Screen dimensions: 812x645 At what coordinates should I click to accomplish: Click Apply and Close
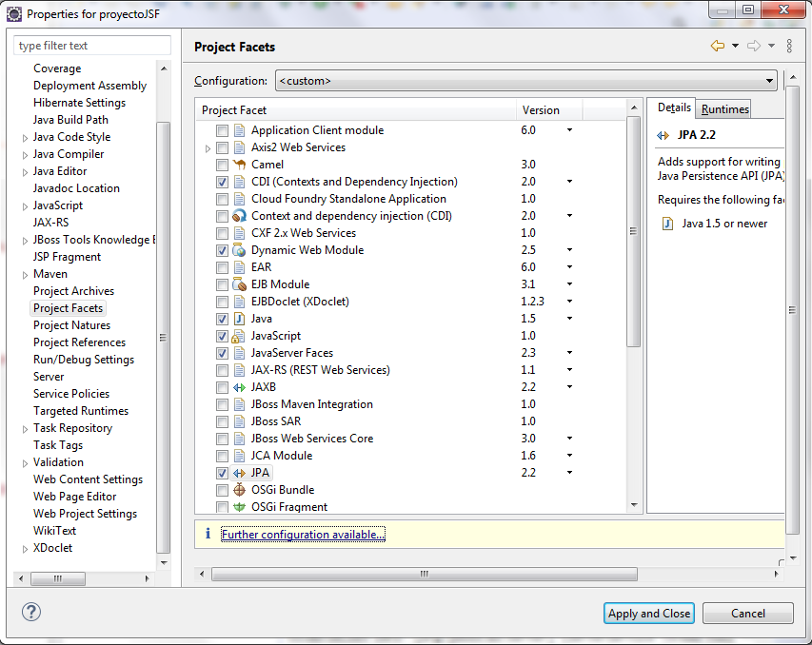648,613
